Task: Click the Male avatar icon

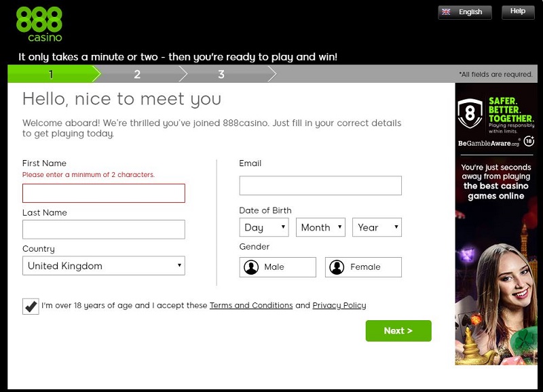Action: point(251,267)
